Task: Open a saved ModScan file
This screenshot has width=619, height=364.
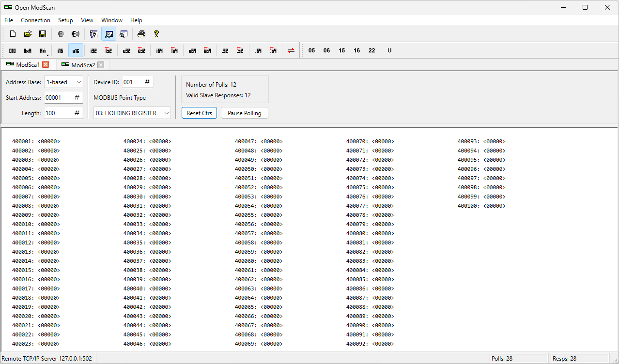Action: [28, 34]
